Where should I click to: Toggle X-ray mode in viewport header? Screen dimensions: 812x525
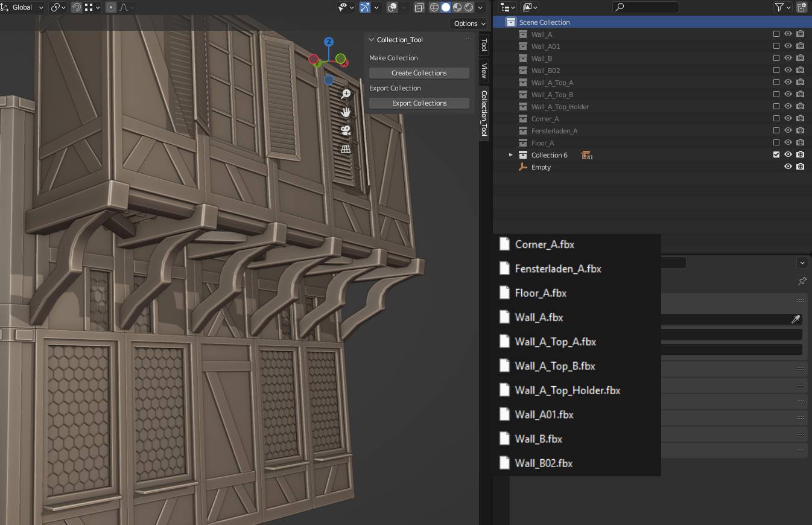pyautogui.click(x=419, y=7)
